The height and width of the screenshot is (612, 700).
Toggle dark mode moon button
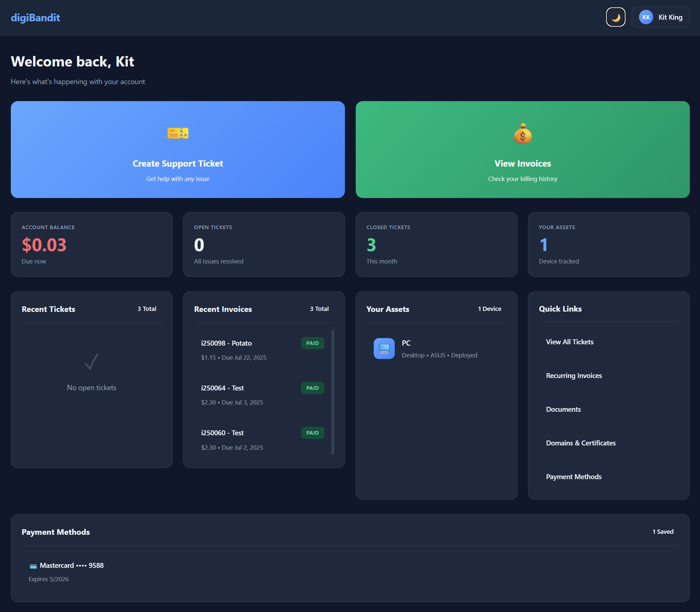coord(615,17)
